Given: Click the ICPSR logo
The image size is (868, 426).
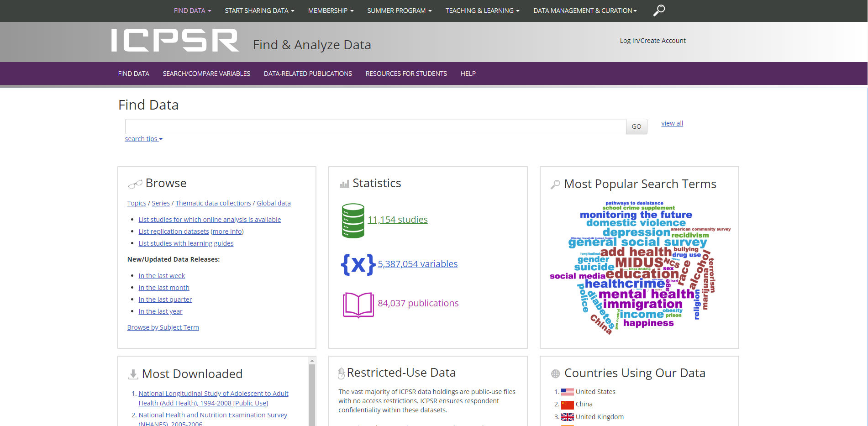Looking at the screenshot, I should pos(175,40).
